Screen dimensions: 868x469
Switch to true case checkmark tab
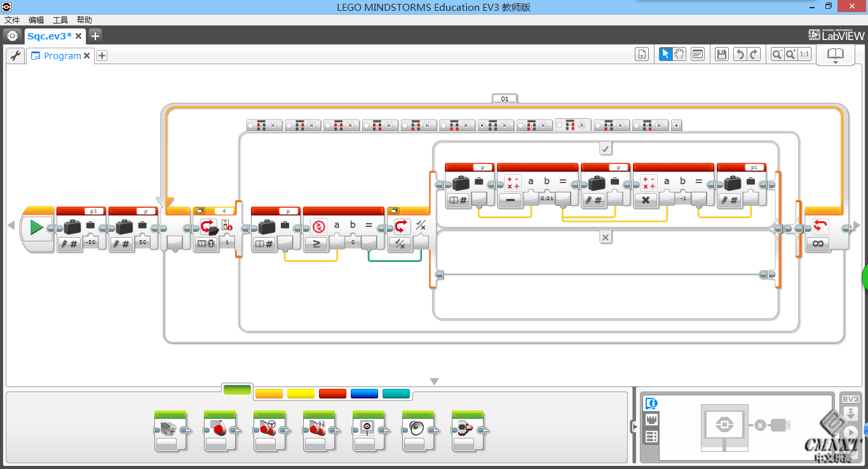pos(606,148)
